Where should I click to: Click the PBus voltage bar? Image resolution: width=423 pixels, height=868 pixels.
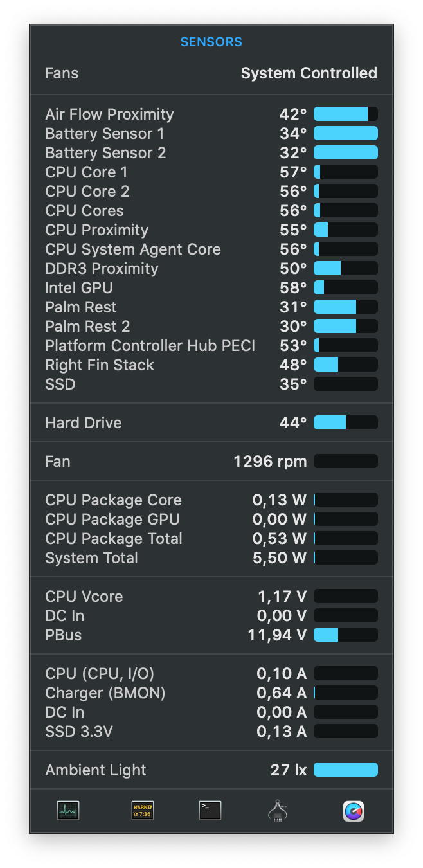(345, 635)
